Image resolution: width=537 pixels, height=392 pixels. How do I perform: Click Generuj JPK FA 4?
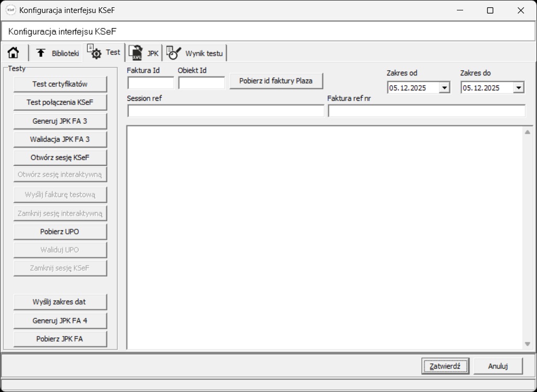click(60, 321)
